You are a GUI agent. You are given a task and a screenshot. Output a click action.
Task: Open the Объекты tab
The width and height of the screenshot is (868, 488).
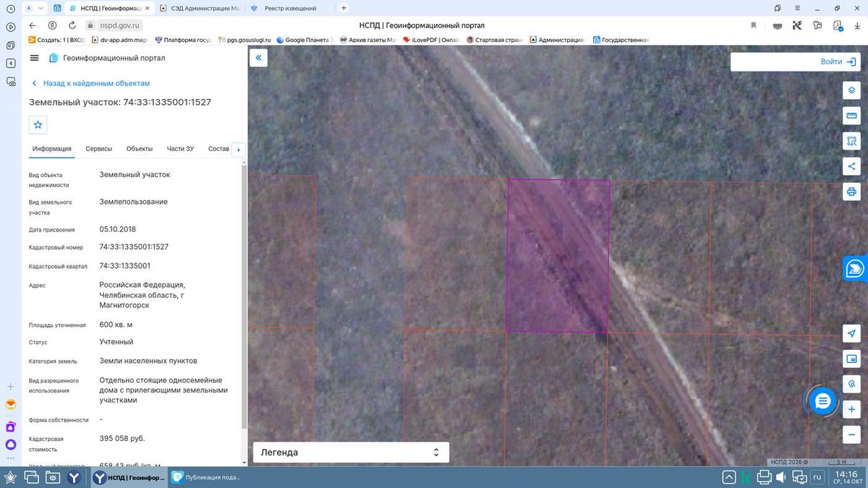pos(140,149)
